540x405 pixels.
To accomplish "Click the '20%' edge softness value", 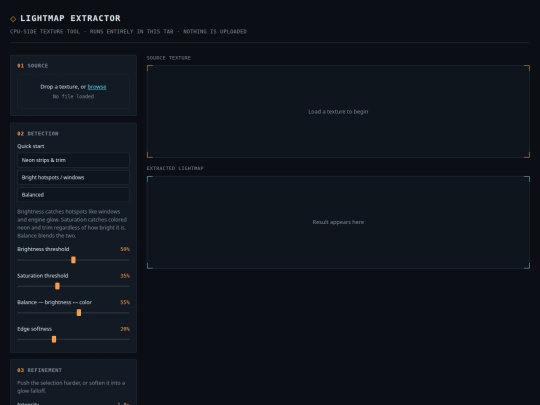I will [125, 329].
